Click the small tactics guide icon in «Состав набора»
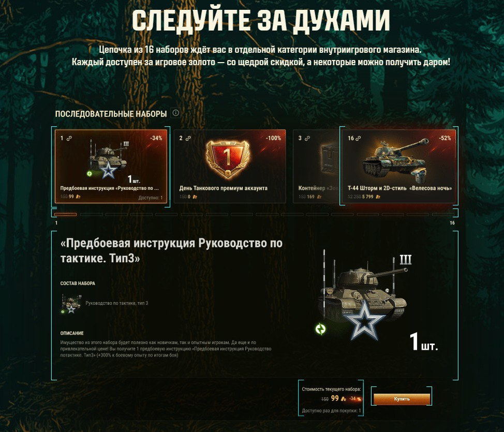 [x=71, y=303]
